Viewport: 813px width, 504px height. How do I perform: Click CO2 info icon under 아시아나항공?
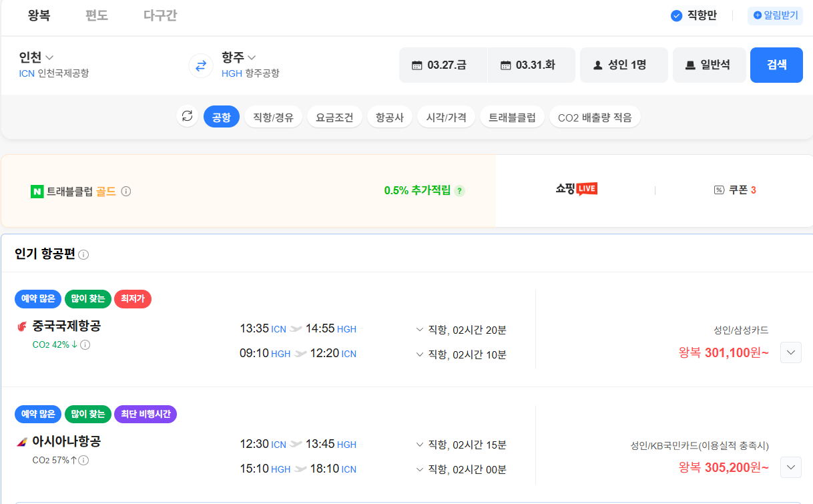(84, 460)
